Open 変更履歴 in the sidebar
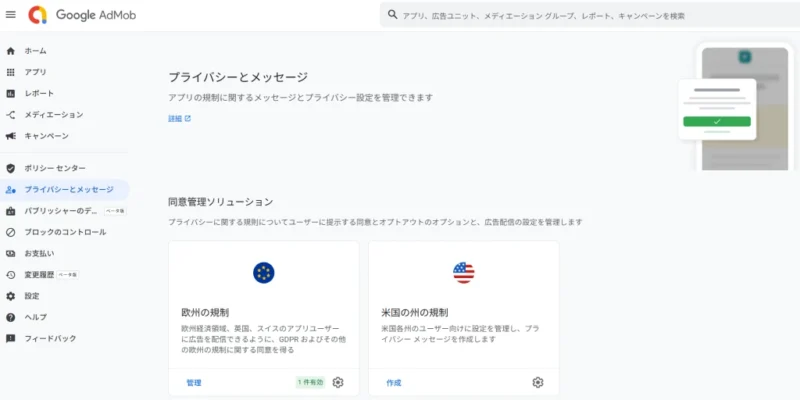The image size is (800, 400). pyautogui.click(x=39, y=275)
